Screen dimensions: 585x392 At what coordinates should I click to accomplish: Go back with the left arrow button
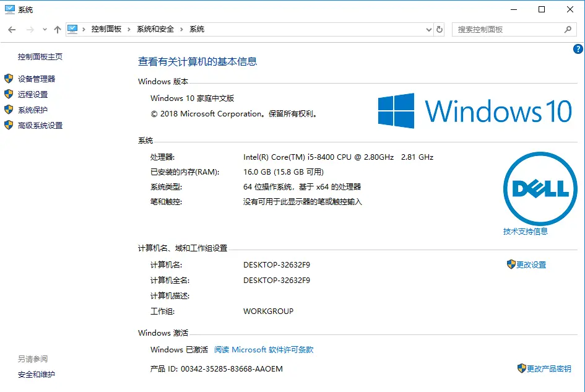[12, 30]
